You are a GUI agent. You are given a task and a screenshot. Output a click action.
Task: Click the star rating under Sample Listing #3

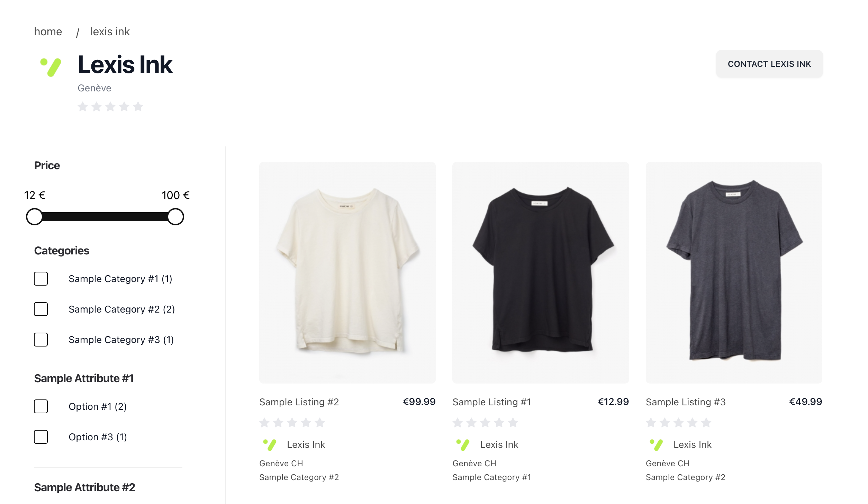tap(678, 423)
